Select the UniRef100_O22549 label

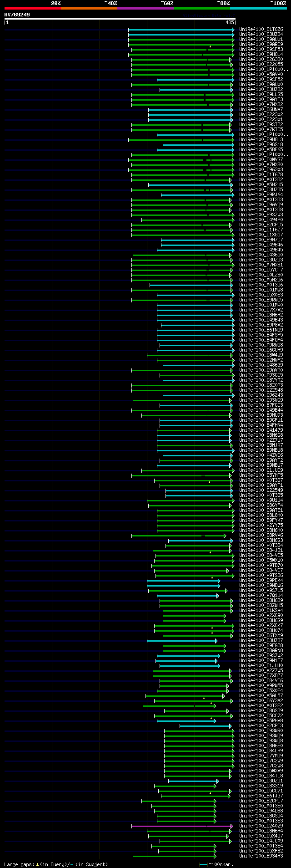click(x=261, y=490)
